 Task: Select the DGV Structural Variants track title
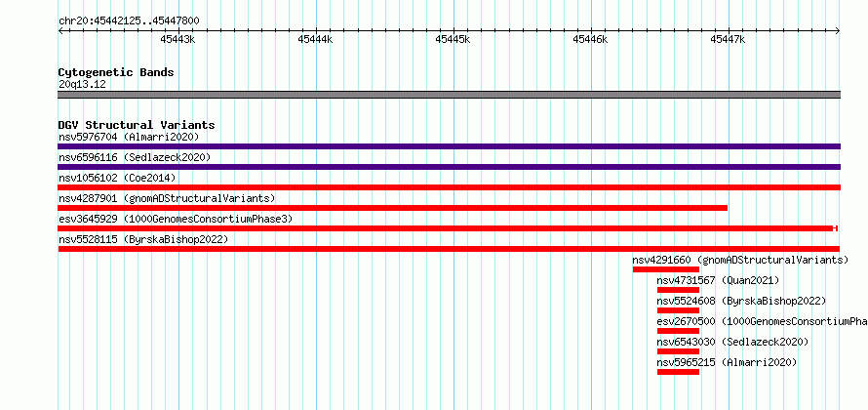point(137,125)
